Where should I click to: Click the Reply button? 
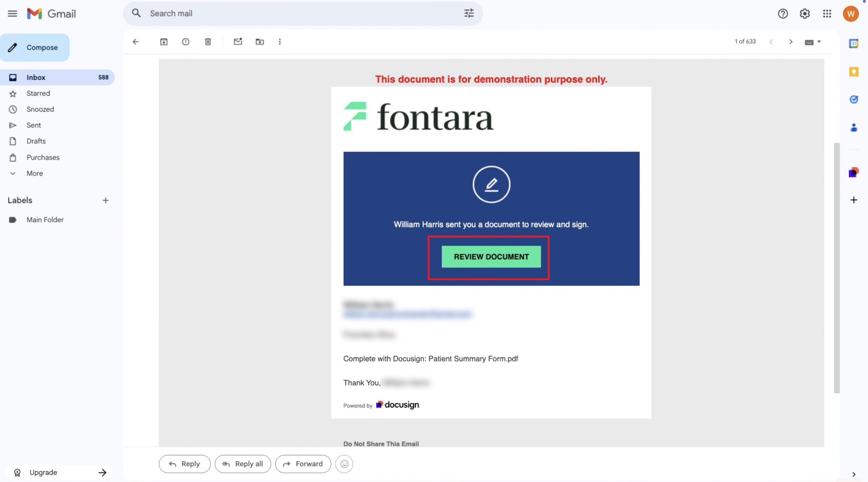pyautogui.click(x=184, y=464)
